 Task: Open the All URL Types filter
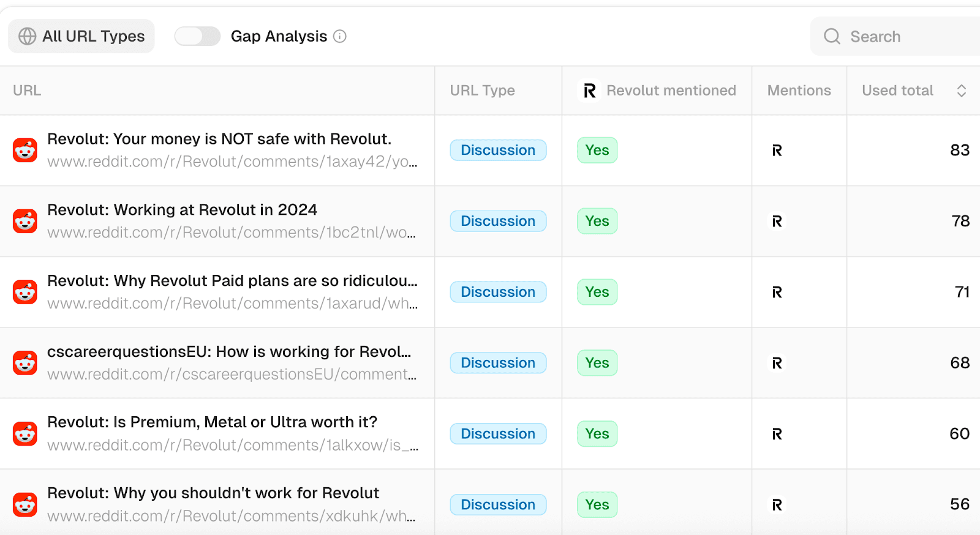[81, 37]
